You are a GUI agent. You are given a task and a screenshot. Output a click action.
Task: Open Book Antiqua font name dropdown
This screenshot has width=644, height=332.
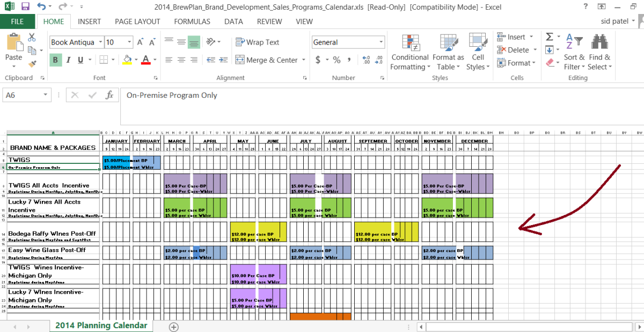tap(99, 42)
